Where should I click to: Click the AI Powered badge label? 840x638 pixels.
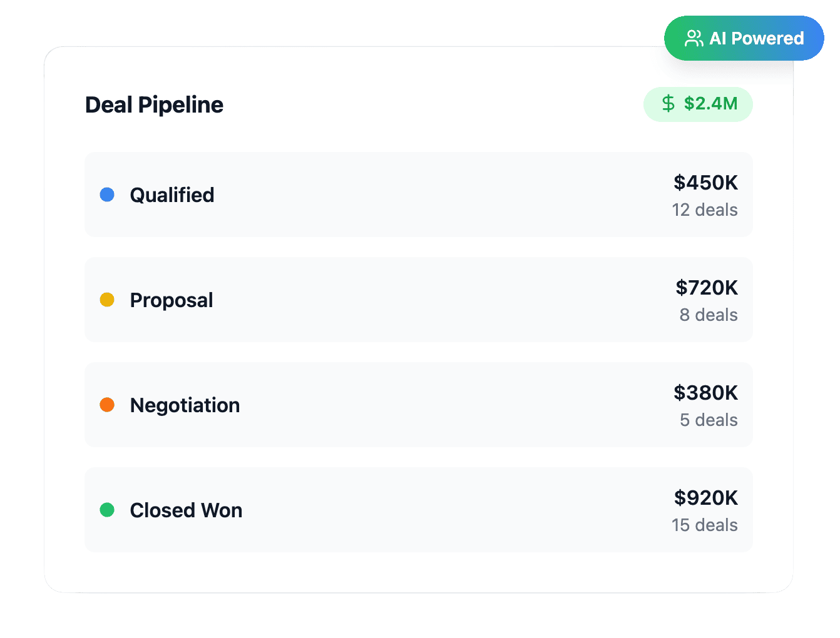[x=756, y=39]
